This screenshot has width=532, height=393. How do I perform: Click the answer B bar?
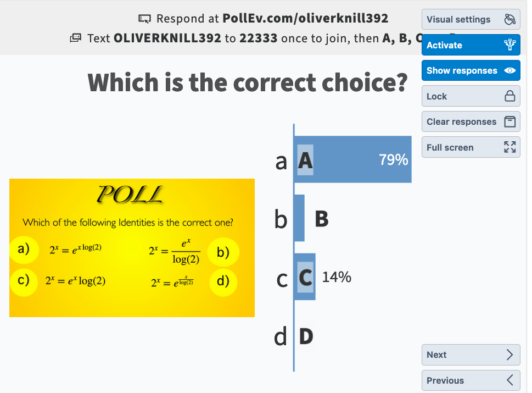300,218
